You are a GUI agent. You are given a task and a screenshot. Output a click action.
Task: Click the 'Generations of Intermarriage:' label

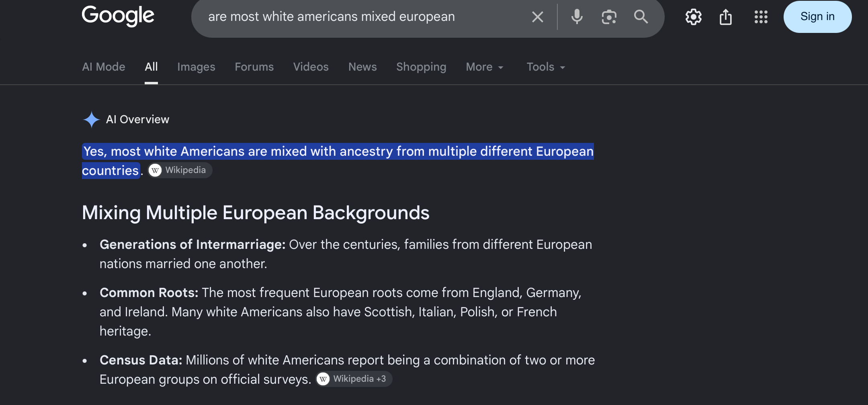(192, 244)
